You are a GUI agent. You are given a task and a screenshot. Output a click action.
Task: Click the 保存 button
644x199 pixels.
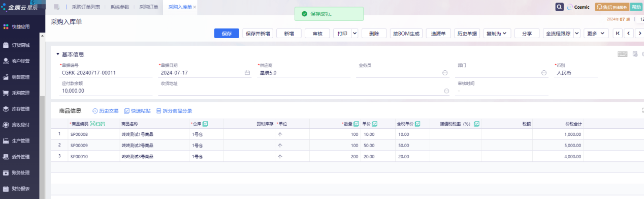click(227, 34)
